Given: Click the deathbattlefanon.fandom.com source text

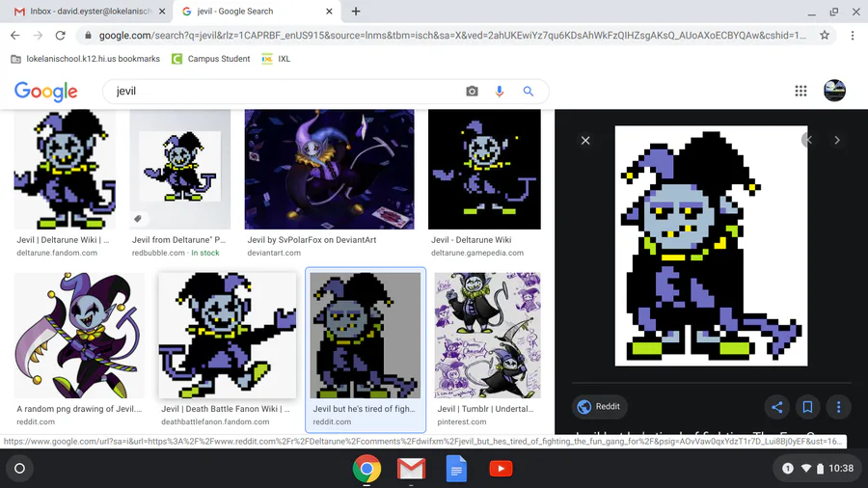Looking at the screenshot, I should pyautogui.click(x=215, y=421).
